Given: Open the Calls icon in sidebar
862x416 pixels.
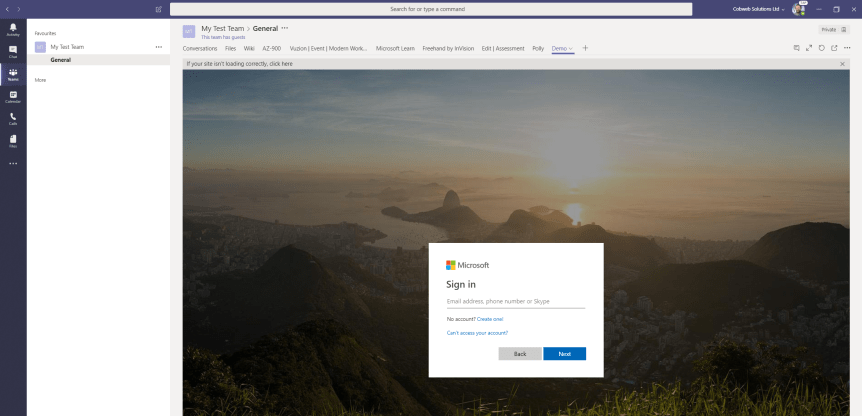Looking at the screenshot, I should [x=13, y=118].
